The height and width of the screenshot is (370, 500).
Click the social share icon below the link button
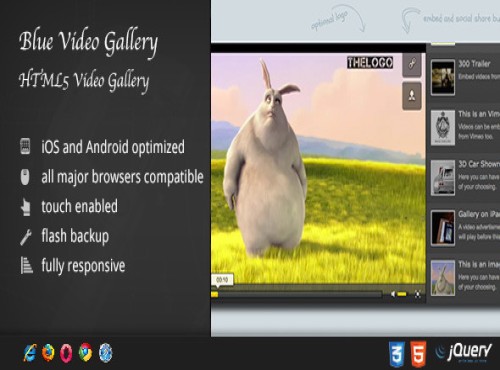point(412,96)
